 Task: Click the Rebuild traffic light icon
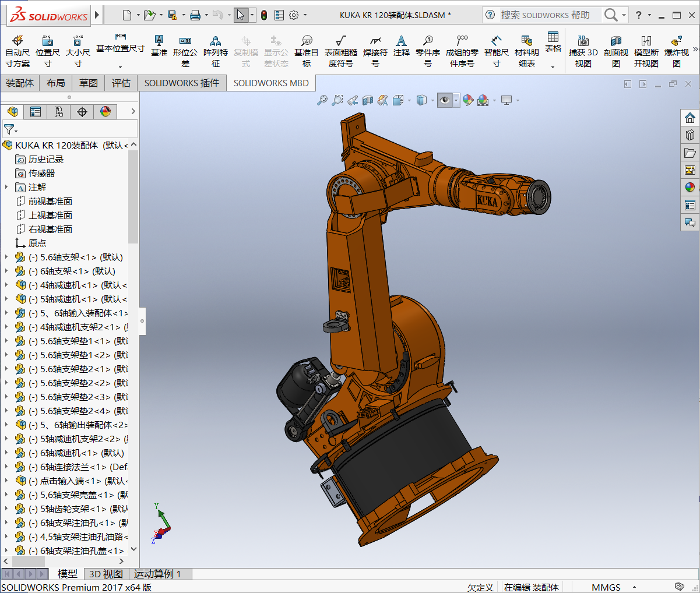click(264, 15)
